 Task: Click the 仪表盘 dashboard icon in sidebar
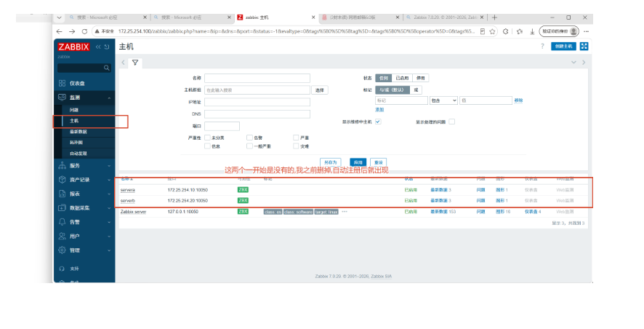(62, 83)
